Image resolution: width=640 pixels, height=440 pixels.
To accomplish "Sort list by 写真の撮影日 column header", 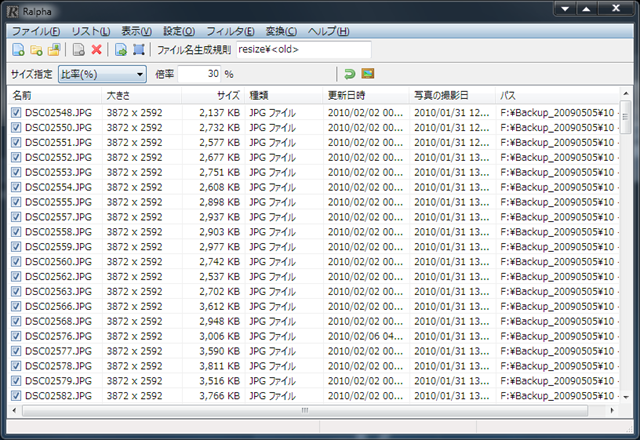I will (x=452, y=95).
